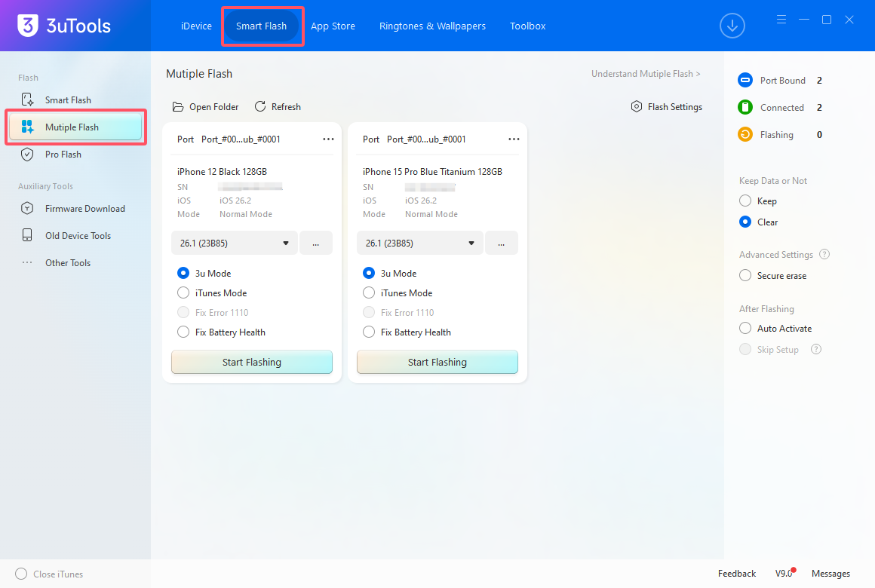Enable Fix Battery Health for iPhone 15 Pro
The image size is (875, 588).
(369, 332)
